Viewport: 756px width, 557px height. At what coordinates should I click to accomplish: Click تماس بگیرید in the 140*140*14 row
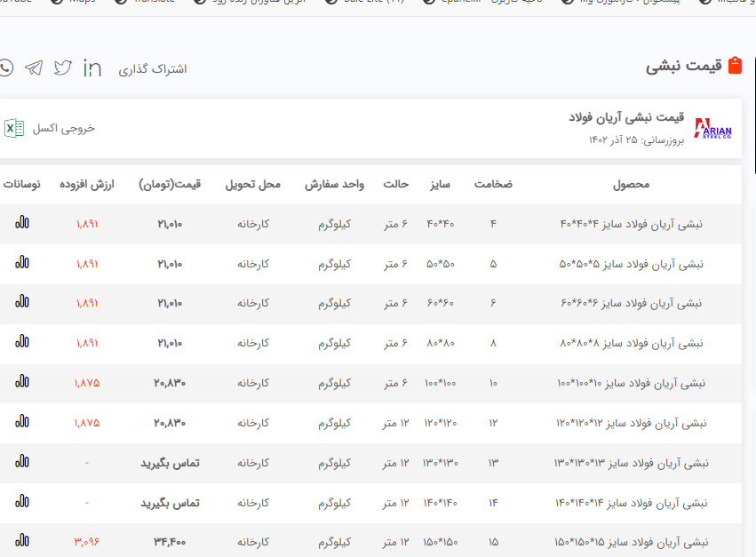pos(170,503)
